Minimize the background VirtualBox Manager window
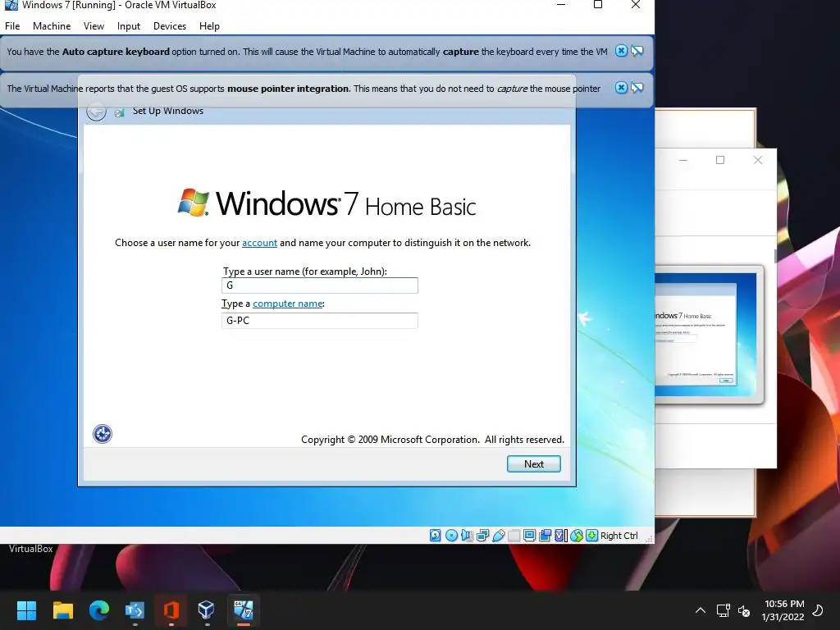840x630 pixels. point(683,160)
